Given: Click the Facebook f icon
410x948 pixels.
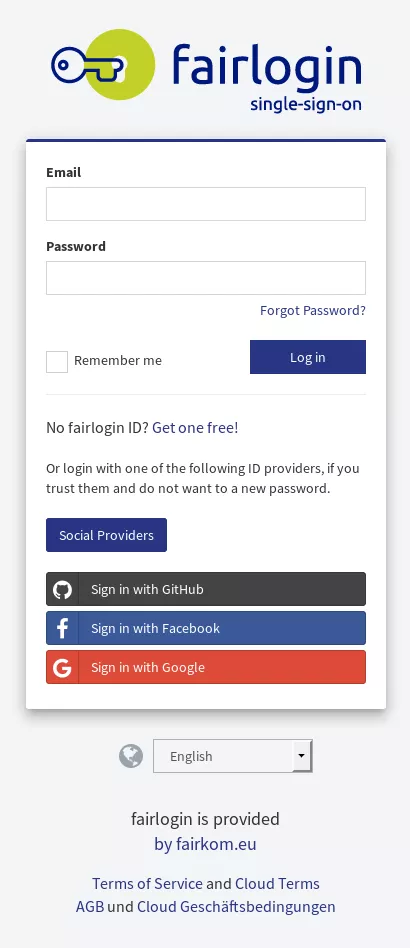Looking at the screenshot, I should [x=62, y=628].
